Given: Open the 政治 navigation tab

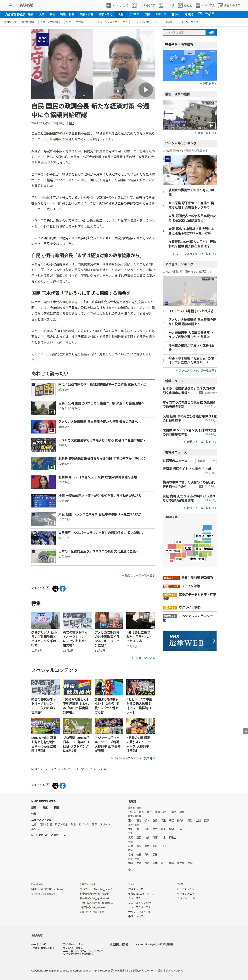Looking at the screenshot, I should [120, 14].
